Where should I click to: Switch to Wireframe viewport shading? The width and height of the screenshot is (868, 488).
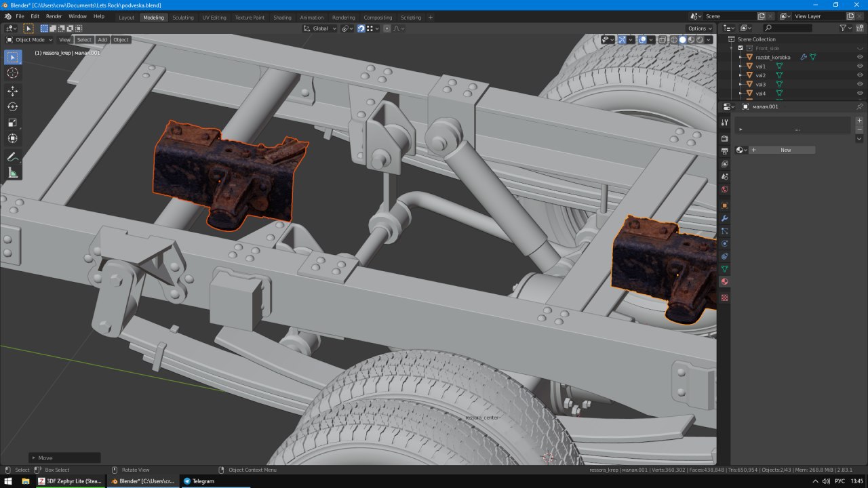click(x=674, y=39)
